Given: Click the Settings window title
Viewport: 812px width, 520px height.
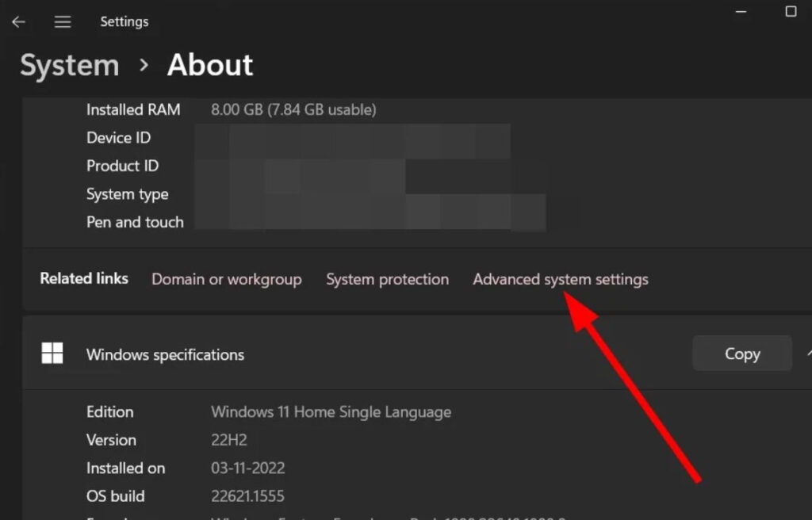Looking at the screenshot, I should click(124, 21).
